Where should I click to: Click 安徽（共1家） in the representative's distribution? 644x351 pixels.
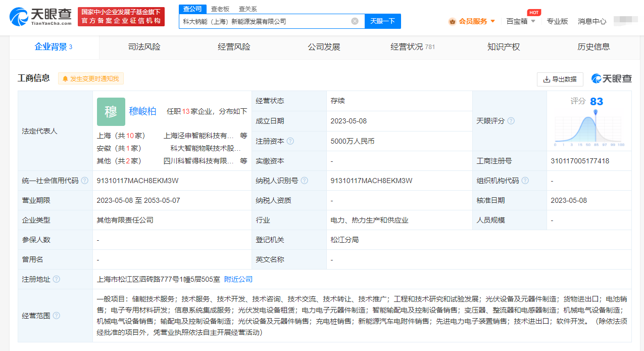coord(119,148)
